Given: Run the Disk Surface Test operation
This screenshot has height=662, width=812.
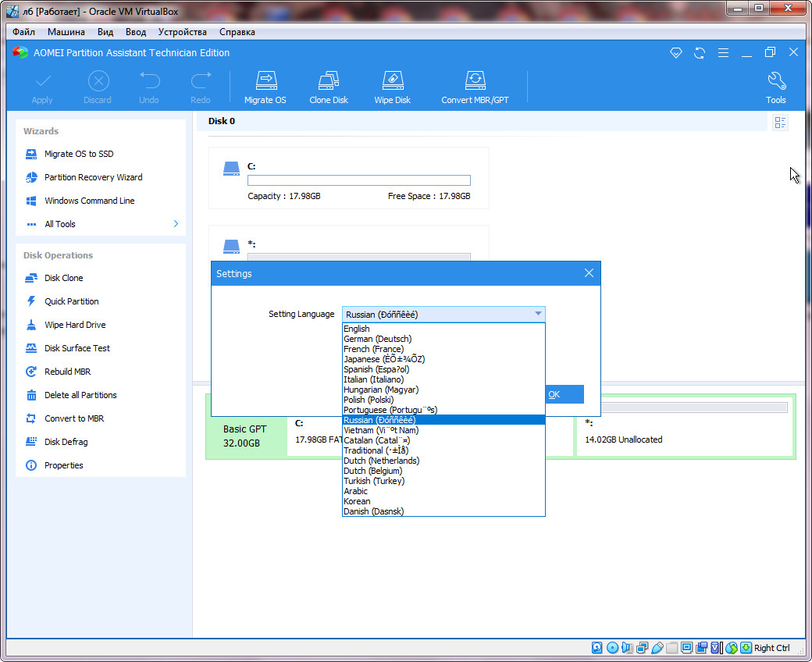Looking at the screenshot, I should 77,348.
